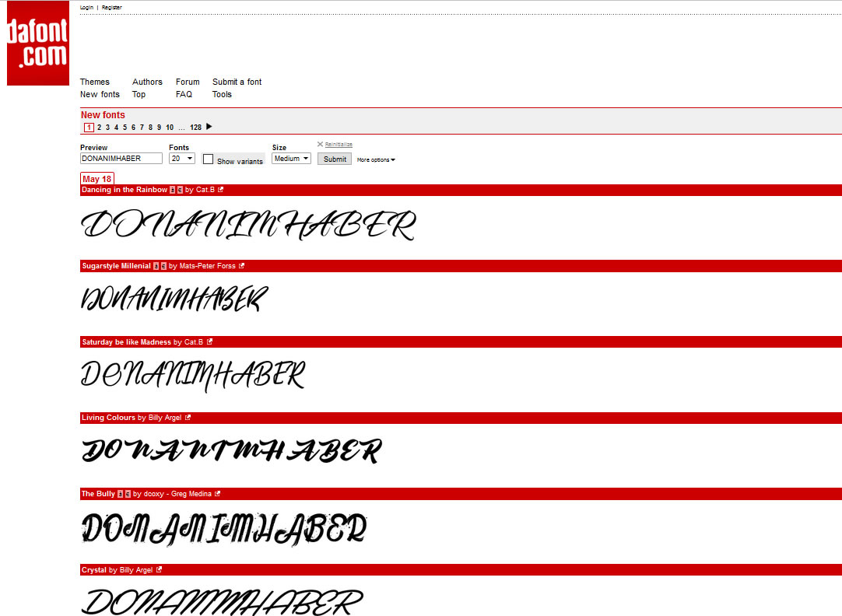Screen dimensions: 842x616
Task: Click accents icon beside Sugarstyle Millenial
Action: pos(156,266)
